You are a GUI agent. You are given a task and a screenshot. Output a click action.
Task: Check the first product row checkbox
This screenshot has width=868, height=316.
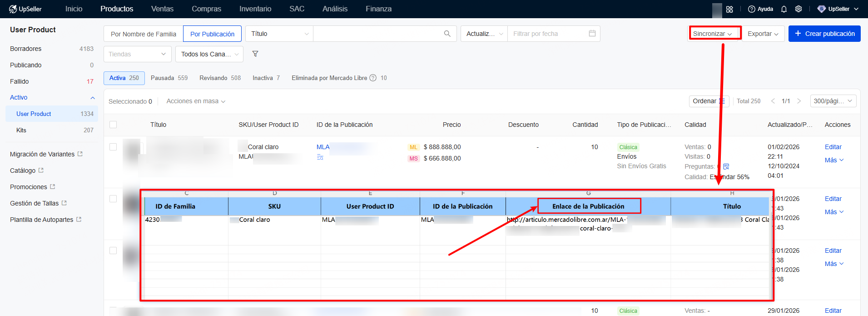113,147
